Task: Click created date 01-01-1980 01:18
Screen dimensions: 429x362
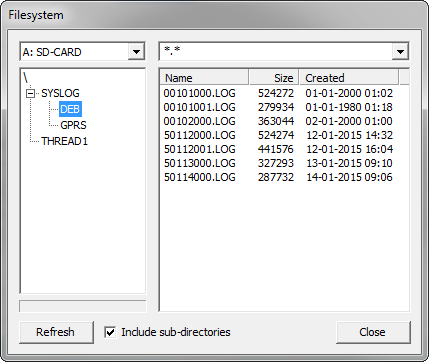Action: (349, 107)
